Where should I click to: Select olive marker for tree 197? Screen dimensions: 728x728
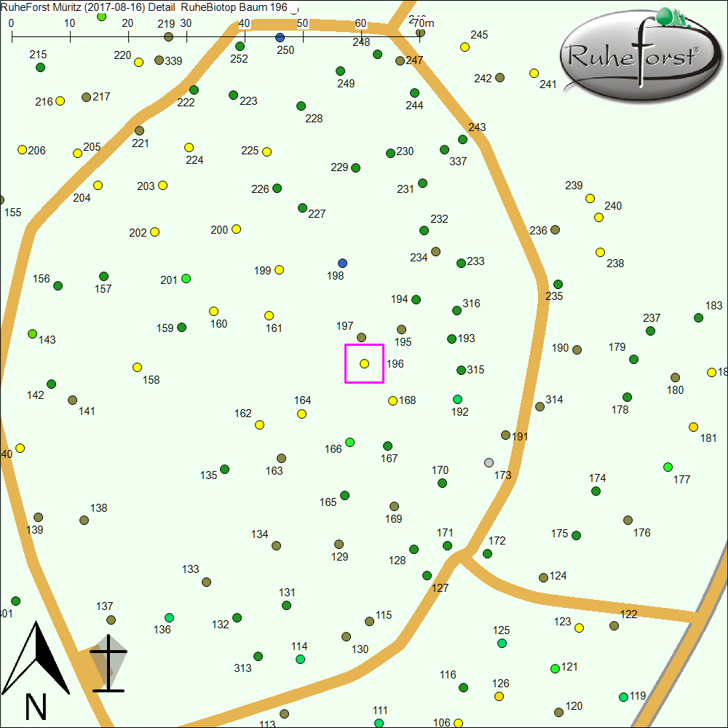tap(361, 337)
